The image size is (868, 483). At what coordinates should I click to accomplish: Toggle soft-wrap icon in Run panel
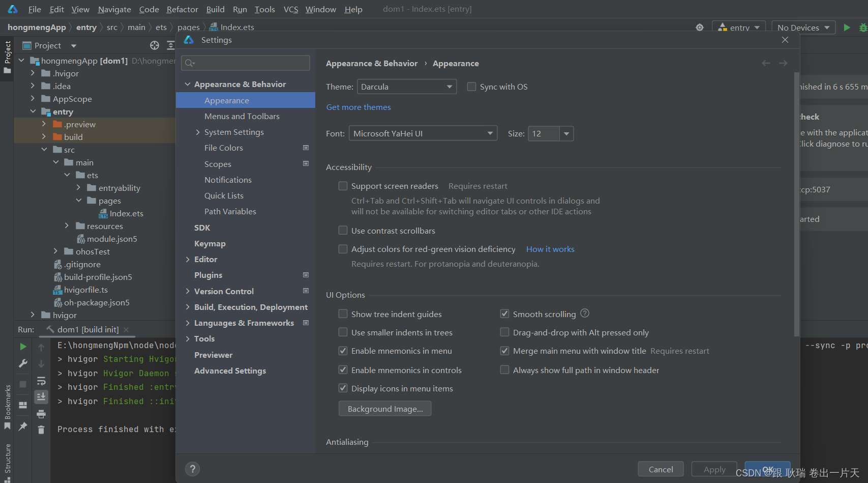click(x=41, y=381)
